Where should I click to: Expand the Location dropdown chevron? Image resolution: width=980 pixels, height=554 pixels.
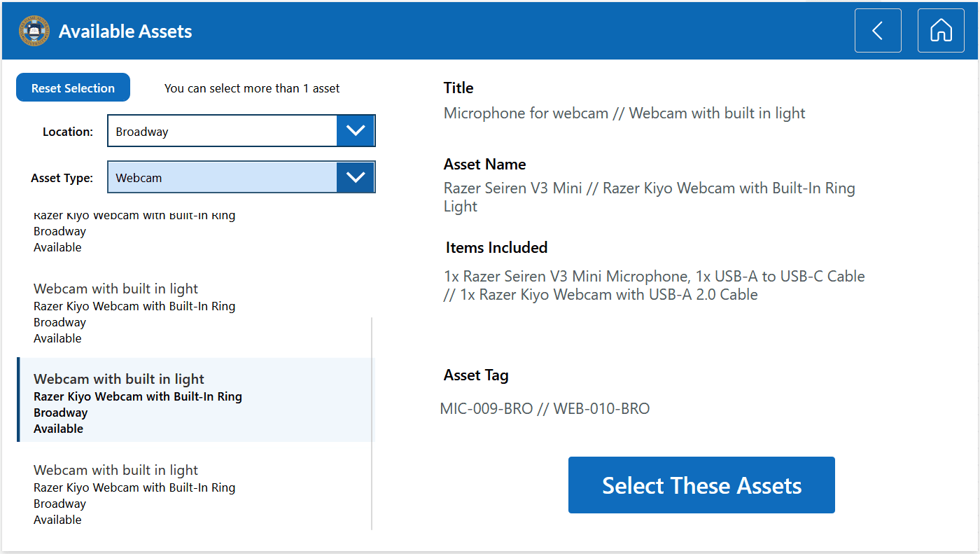356,131
